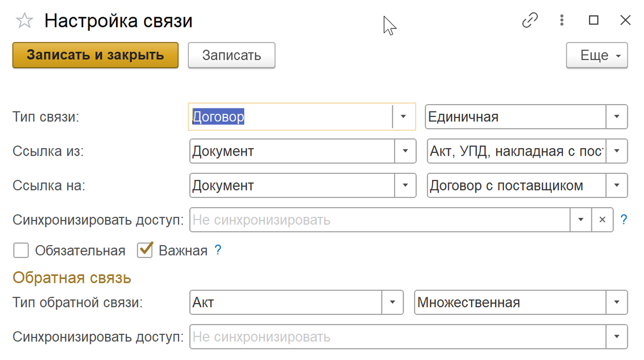The width and height of the screenshot is (644, 360).
Task: Enable the Обязательная checkbox
Action: point(21,251)
